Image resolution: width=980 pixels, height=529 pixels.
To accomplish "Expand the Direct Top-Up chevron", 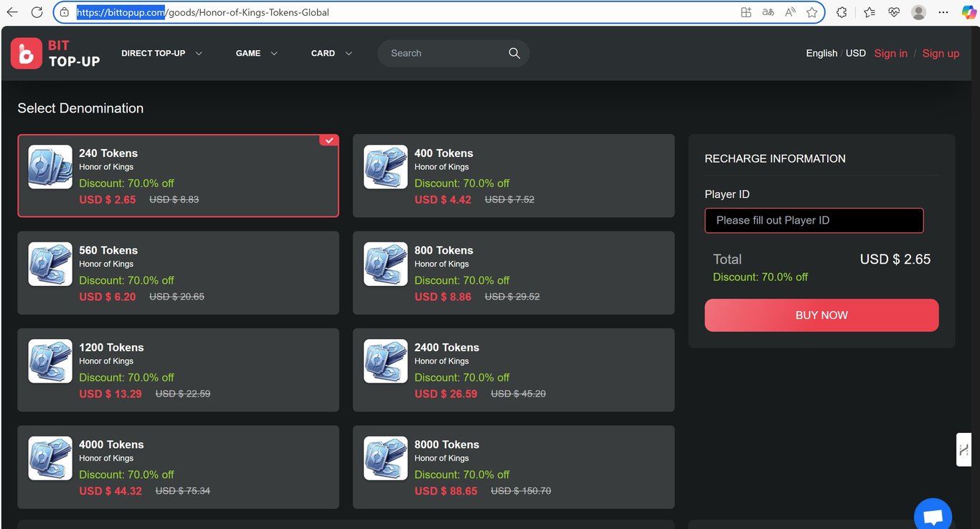I will (x=199, y=53).
